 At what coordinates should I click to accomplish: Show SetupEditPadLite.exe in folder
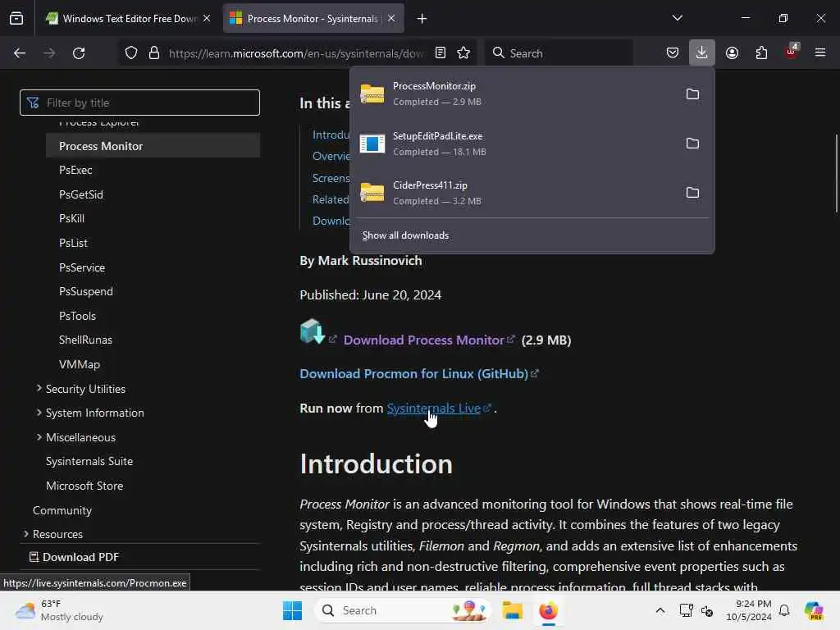point(692,144)
